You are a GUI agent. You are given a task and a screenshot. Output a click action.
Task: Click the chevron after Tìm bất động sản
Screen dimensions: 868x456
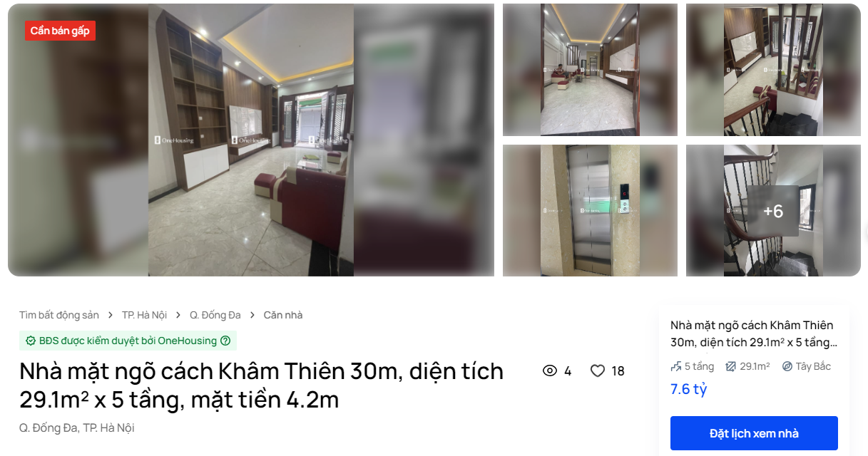(x=111, y=315)
